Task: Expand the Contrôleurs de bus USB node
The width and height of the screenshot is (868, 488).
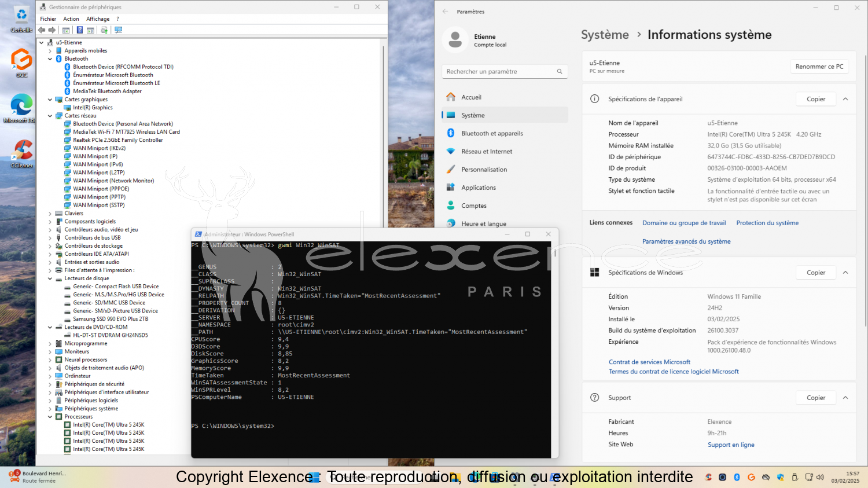Action: [x=50, y=238]
